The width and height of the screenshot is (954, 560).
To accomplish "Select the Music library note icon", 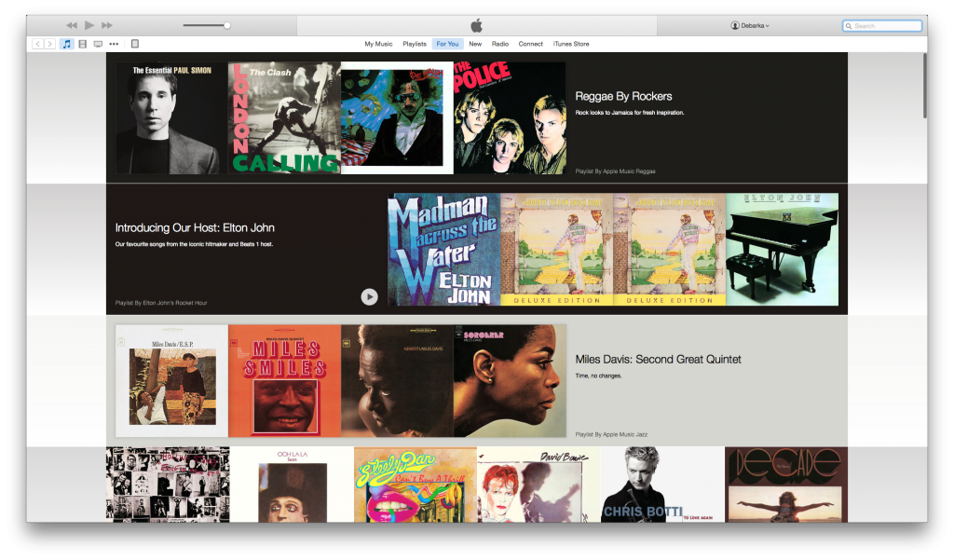I will click(67, 44).
